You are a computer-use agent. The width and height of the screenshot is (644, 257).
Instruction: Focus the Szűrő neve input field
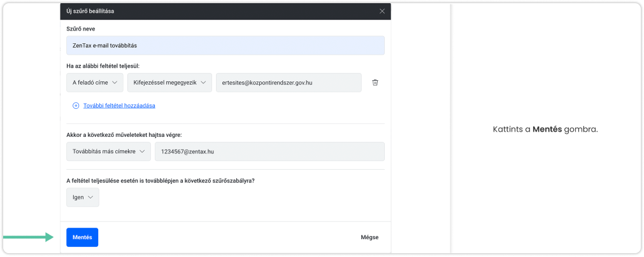click(x=225, y=46)
